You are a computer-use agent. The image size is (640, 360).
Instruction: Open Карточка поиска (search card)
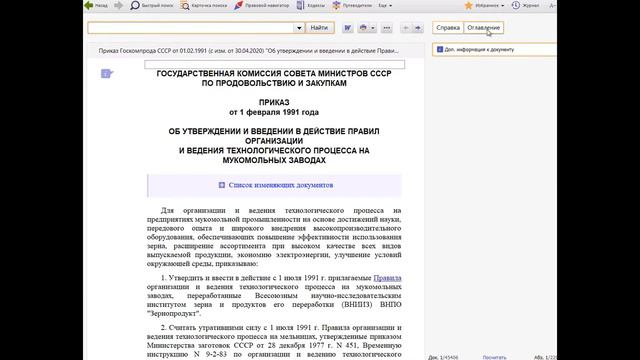click(204, 6)
